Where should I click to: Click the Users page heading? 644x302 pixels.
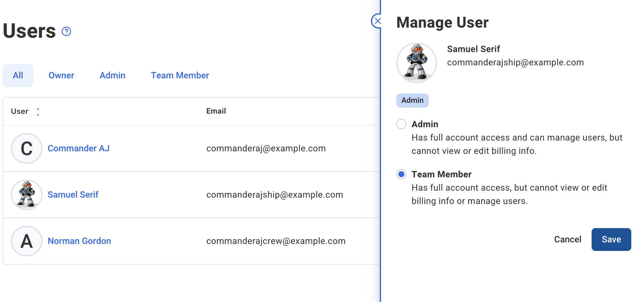(x=29, y=31)
